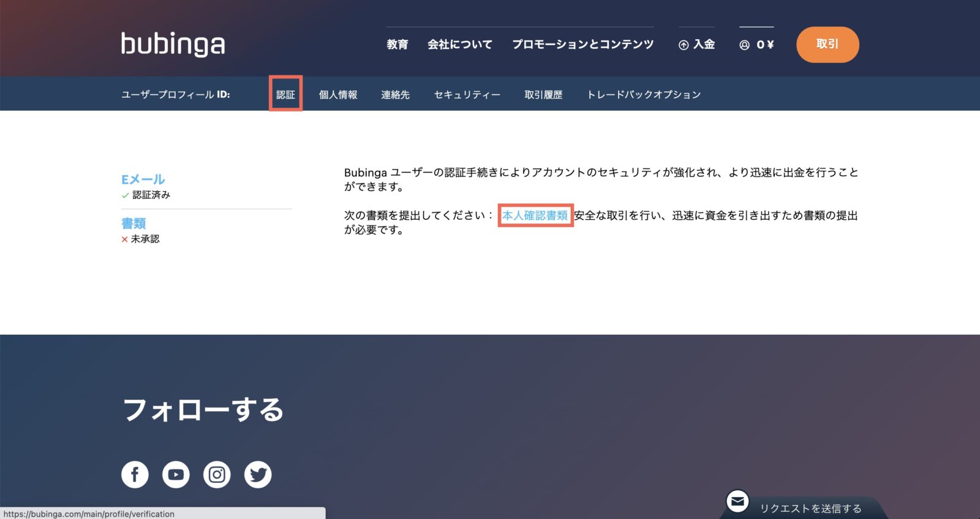The height and width of the screenshot is (519, 980).
Task: Click the 認証済み status text
Action: [151, 195]
